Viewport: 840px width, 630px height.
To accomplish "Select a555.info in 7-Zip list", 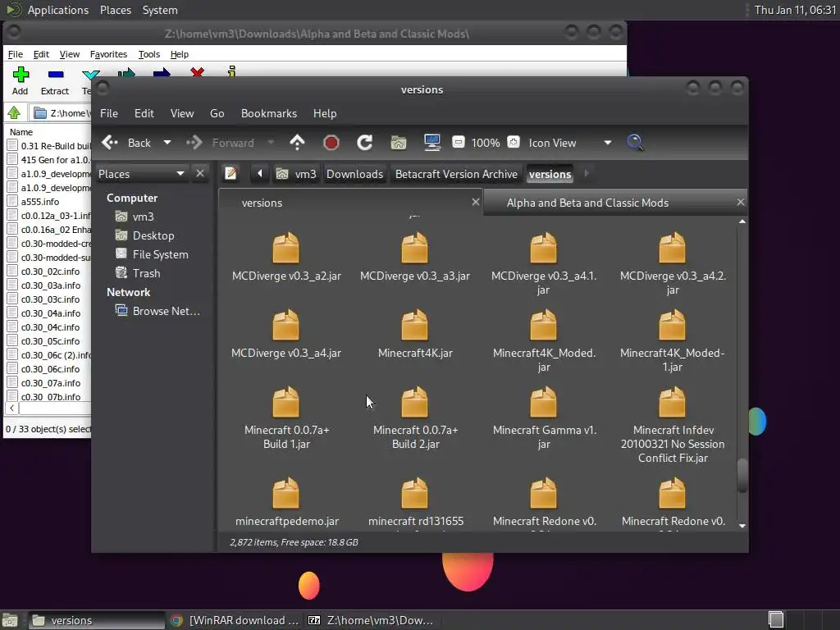I will [40, 202].
